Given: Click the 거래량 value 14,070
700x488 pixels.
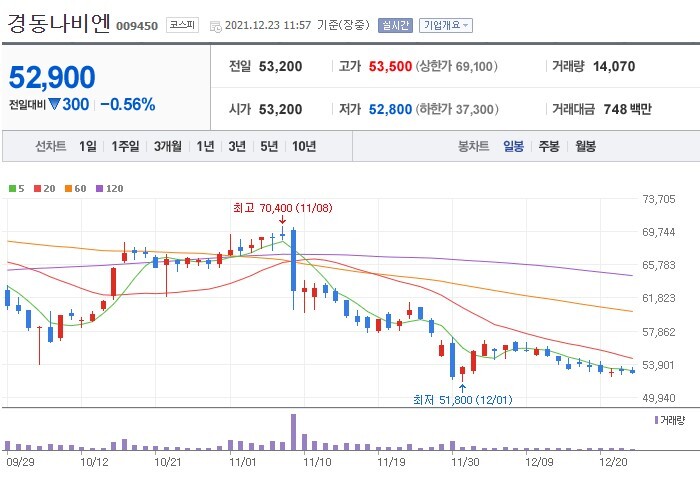Looking at the screenshot, I should pyautogui.click(x=614, y=67).
